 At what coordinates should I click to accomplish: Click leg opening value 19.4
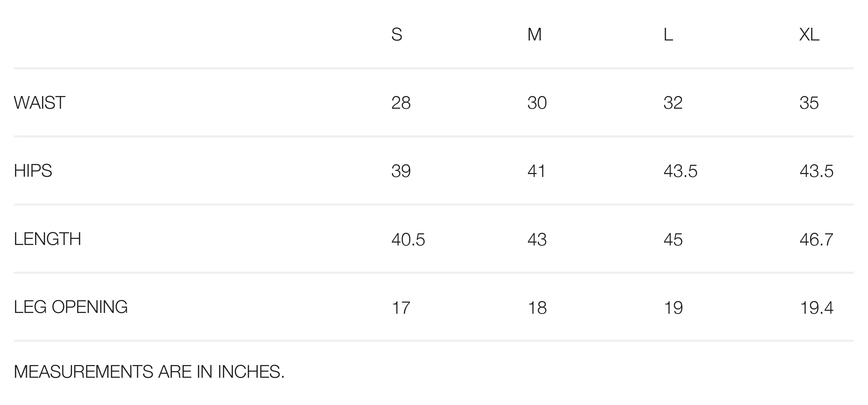tap(816, 308)
